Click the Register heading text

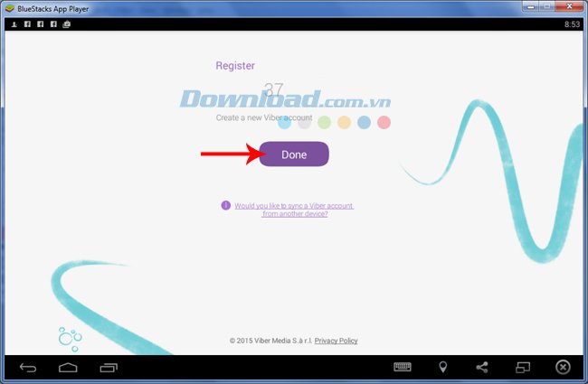[x=235, y=65]
